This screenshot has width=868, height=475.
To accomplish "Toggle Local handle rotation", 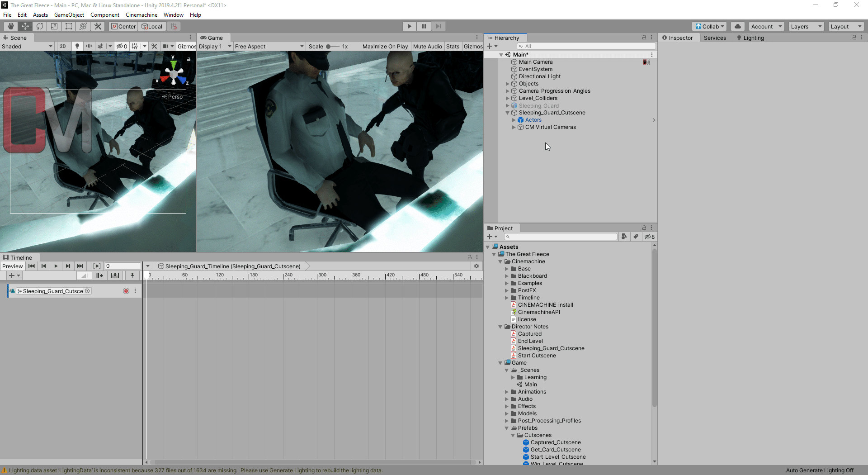I will tap(152, 26).
